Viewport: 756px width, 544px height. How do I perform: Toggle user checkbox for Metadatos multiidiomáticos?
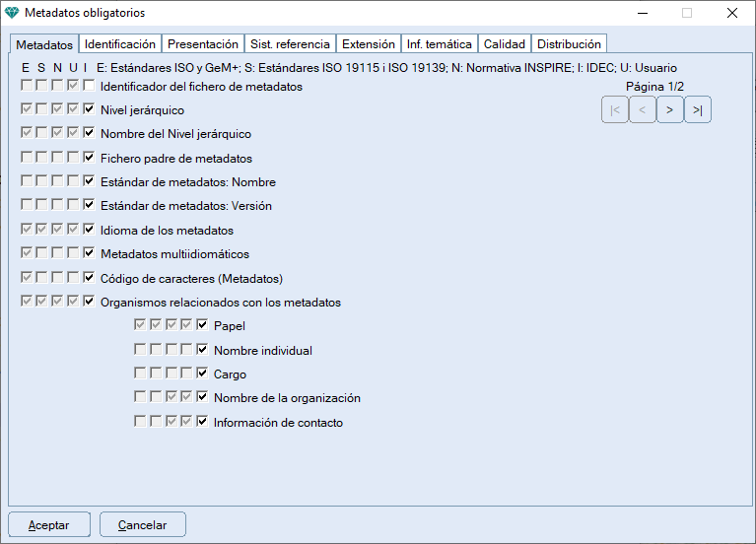(x=90, y=254)
